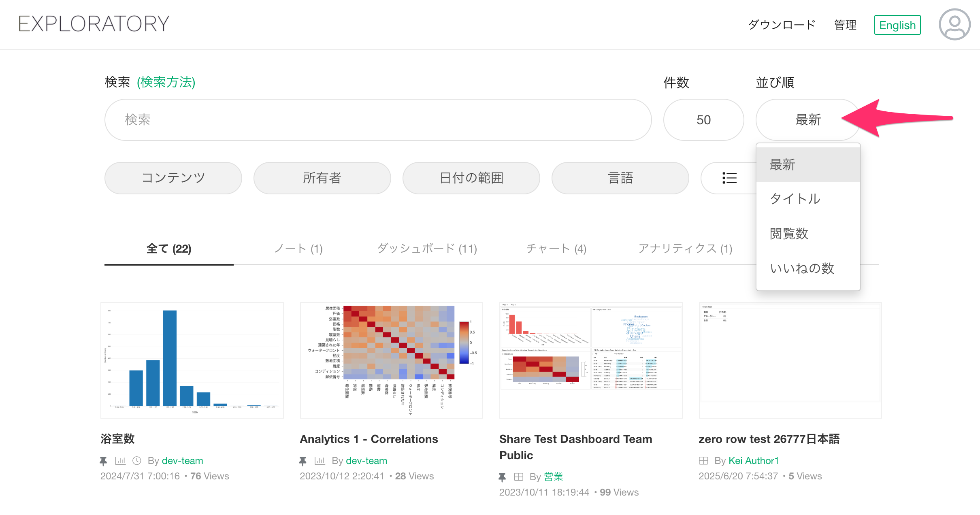Screen dimensions: 980x515
Task: Click the 営業 author link
Action: click(x=554, y=477)
